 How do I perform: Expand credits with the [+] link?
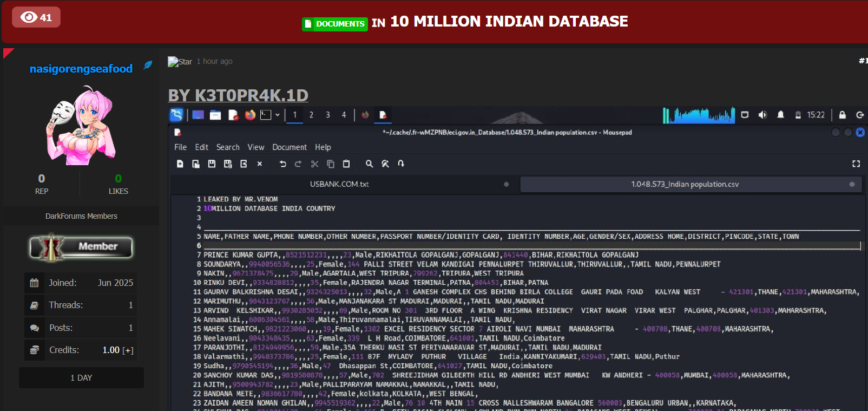pyautogui.click(x=128, y=350)
